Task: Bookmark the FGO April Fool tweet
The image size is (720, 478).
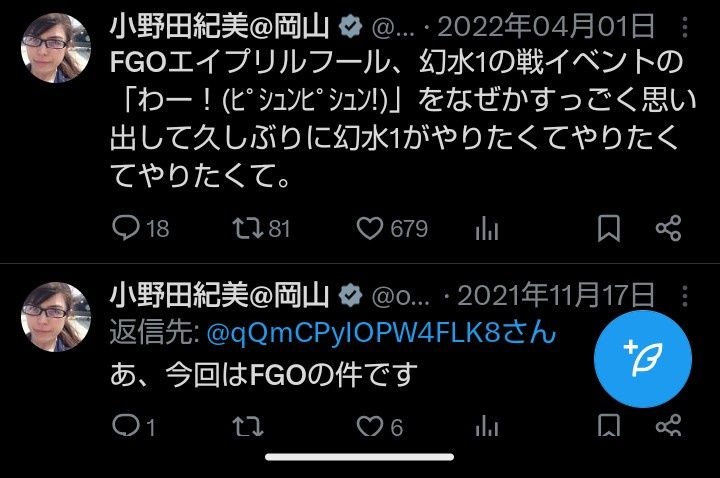Action: [608, 228]
